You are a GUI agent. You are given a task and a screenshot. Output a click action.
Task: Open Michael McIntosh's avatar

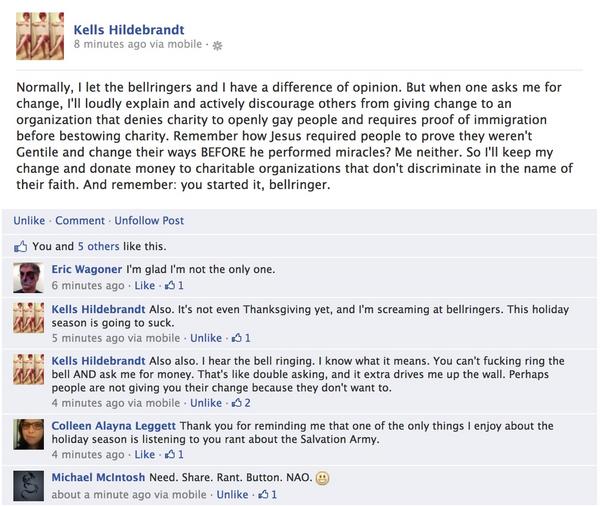pos(31,485)
